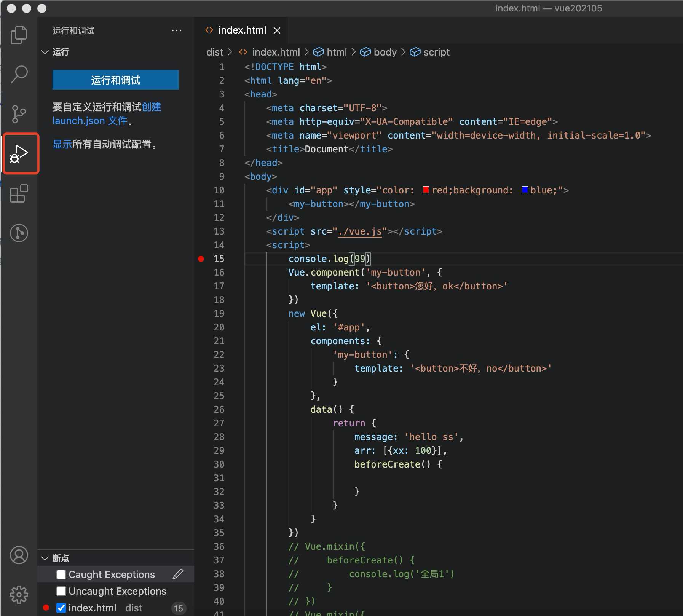Click "<meta charset="UTF-8">" on line 4
The image size is (683, 616).
327,108
